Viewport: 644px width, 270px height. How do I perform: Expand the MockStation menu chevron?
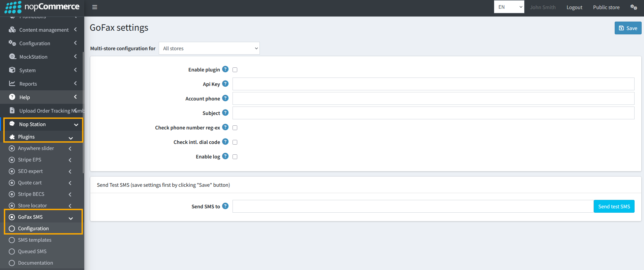click(75, 57)
